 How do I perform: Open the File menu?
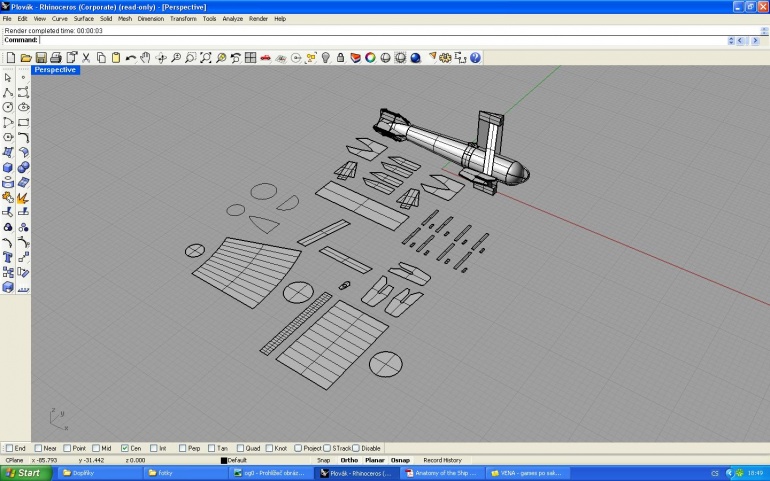click(7, 19)
